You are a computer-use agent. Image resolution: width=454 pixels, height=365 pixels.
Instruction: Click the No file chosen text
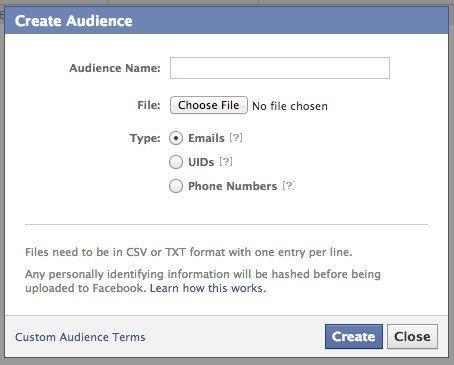(290, 106)
